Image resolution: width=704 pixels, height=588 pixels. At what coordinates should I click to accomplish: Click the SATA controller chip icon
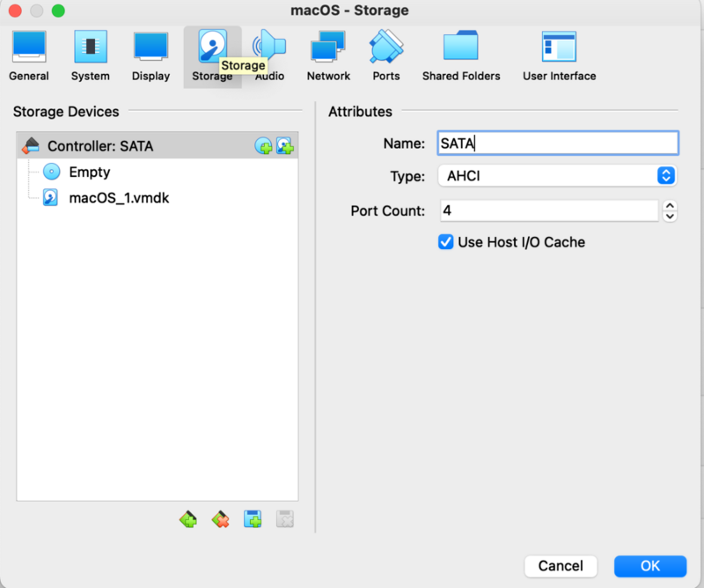31,145
